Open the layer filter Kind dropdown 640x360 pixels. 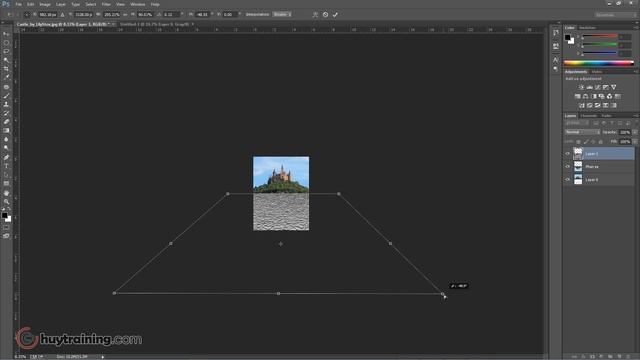coord(576,123)
